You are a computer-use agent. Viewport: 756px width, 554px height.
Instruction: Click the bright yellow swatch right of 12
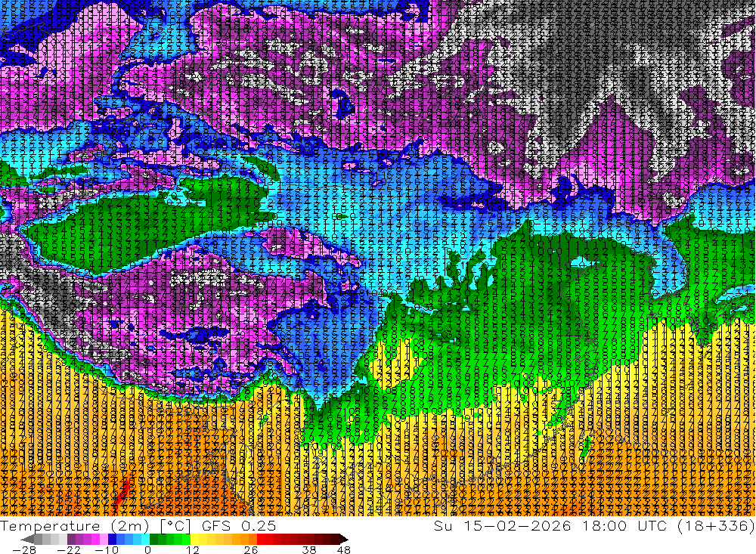(x=195, y=539)
